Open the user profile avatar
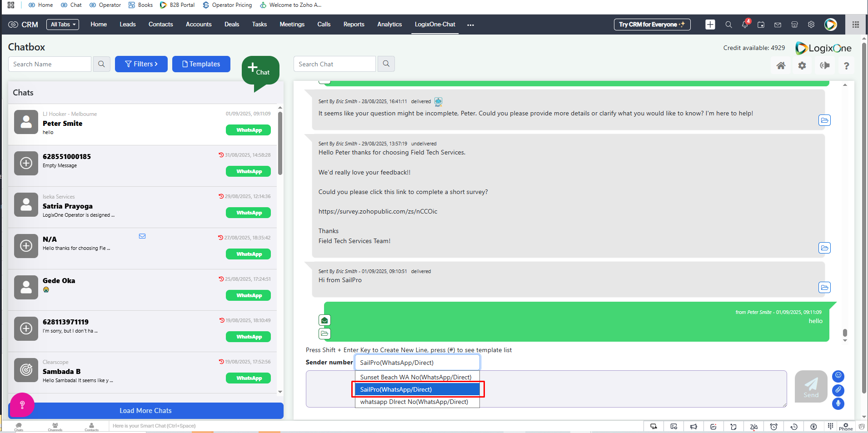 pos(831,25)
